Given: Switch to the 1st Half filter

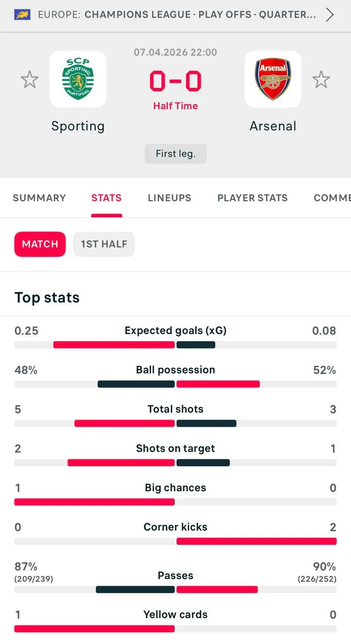Looking at the screenshot, I should pyautogui.click(x=104, y=244).
